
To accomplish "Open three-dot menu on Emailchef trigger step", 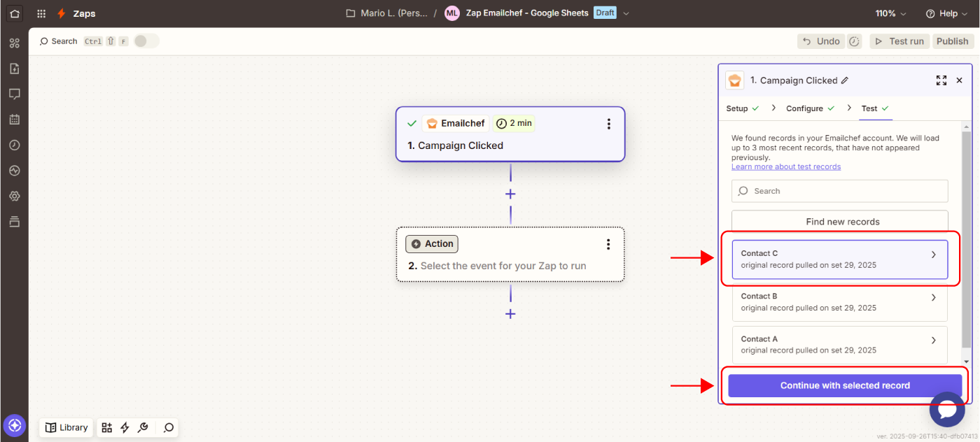I will (x=608, y=124).
